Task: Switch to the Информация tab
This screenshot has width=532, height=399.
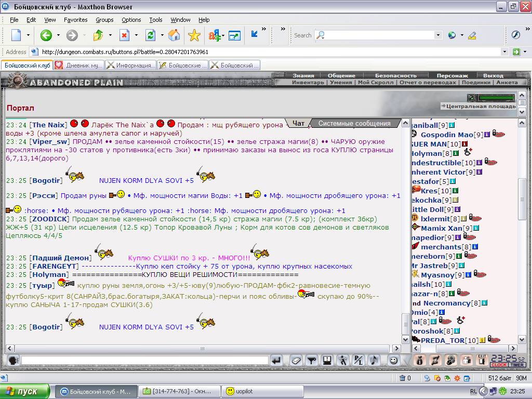Action: (131, 65)
